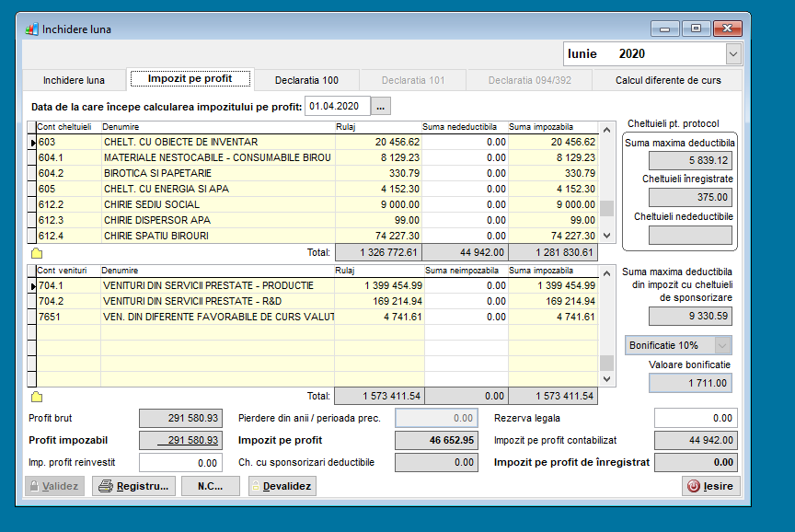This screenshot has width=795, height=532.
Task: Click the Suma neimpozabila column header
Action: click(467, 271)
